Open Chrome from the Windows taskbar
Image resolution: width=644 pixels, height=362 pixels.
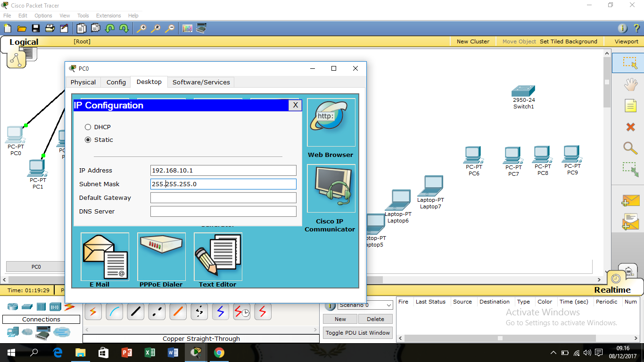[219, 353]
